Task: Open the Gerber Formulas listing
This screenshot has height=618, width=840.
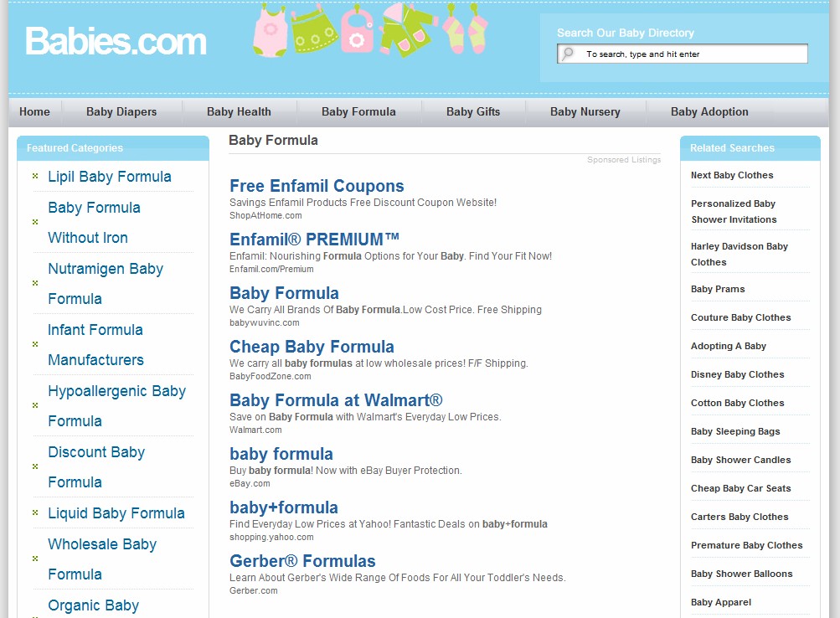Action: pos(302,561)
